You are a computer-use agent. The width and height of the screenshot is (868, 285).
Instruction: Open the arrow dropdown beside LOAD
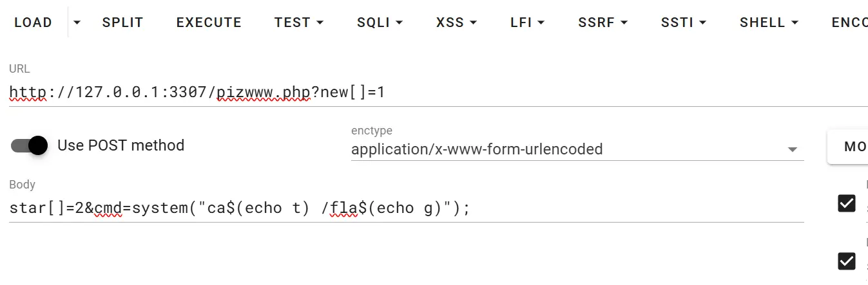(x=77, y=23)
